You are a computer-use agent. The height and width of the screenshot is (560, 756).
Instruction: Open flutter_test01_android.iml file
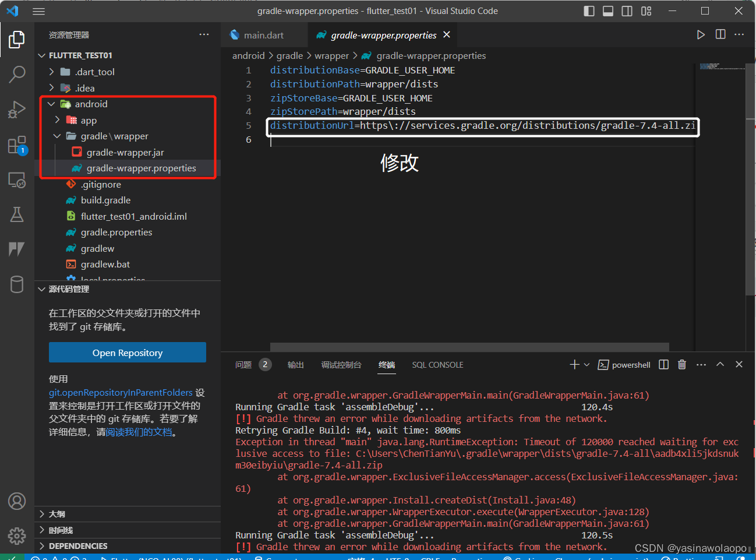[134, 216]
